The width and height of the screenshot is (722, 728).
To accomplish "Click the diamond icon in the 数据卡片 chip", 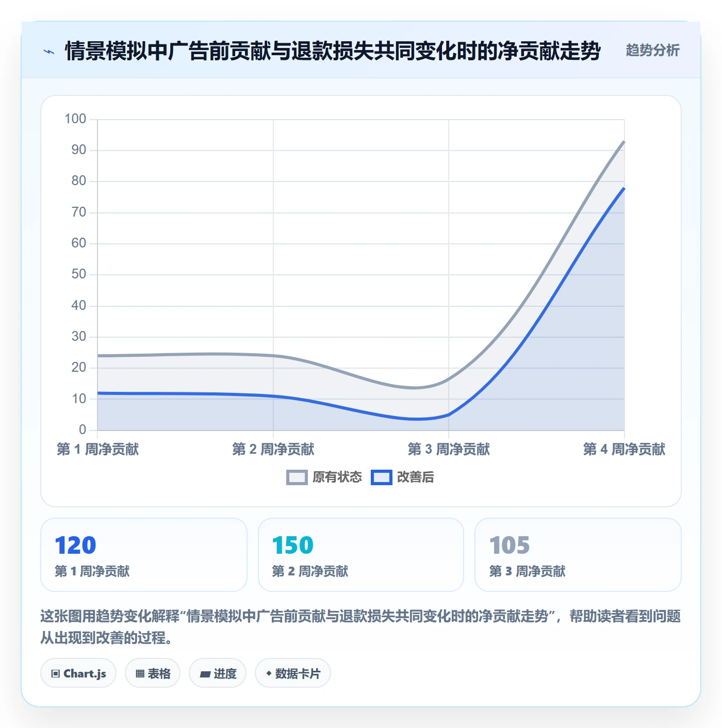I will click(269, 673).
